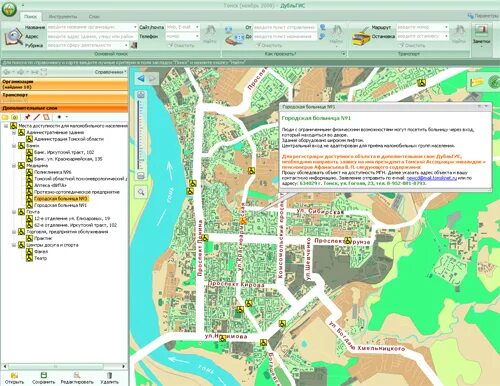Screen dimensions: 500x386
Task: Collapse the Почта tree group
Action: pyautogui.click(x=14, y=212)
